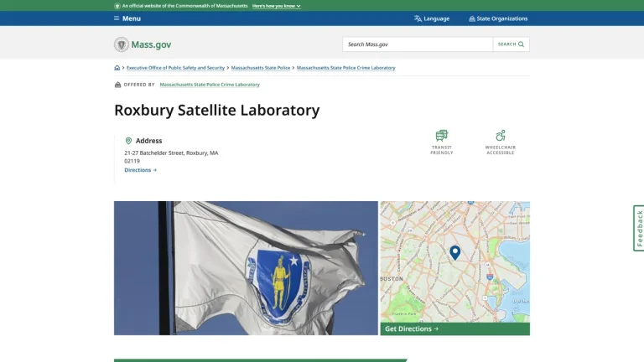This screenshot has height=362, width=644.
Task: Click the State Organizations building icon
Action: pos(472,18)
